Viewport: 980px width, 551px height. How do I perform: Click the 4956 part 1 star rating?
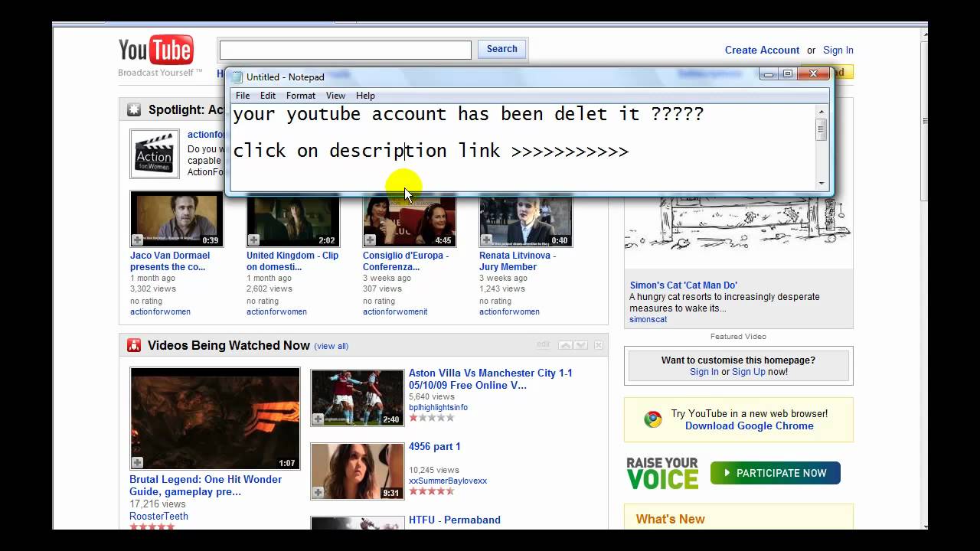pos(431,491)
